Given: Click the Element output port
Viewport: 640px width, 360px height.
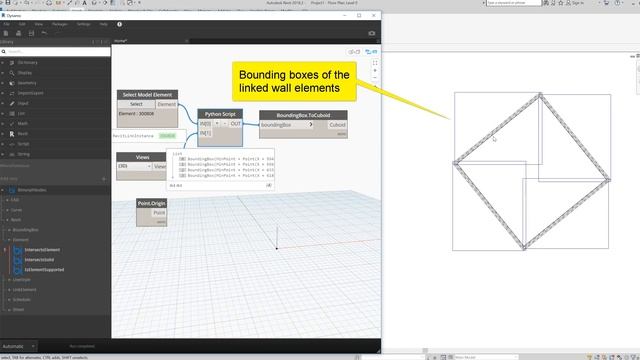Looking at the screenshot, I should coord(167,104).
